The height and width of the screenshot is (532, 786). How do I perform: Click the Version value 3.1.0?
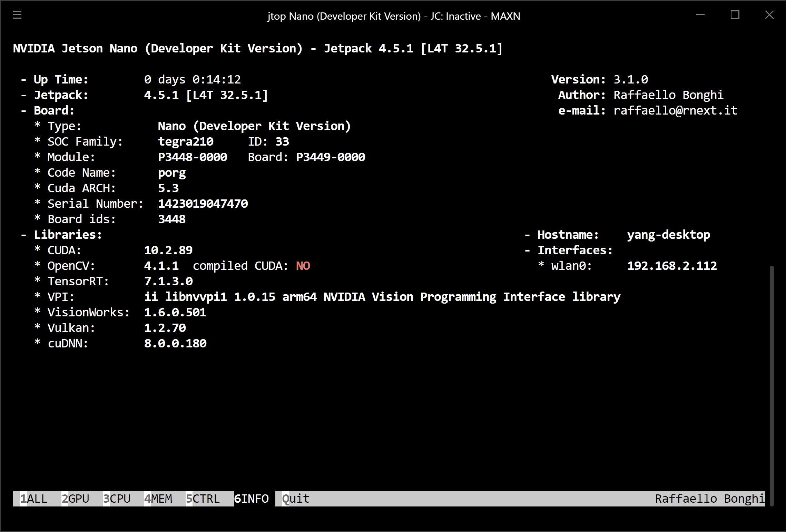pyautogui.click(x=631, y=79)
